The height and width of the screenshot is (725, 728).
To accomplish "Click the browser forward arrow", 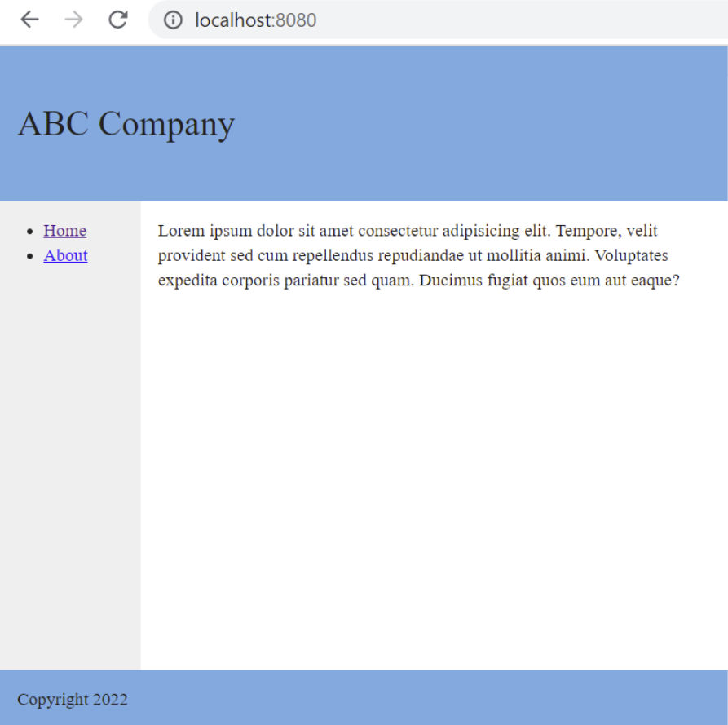I will tap(74, 20).
